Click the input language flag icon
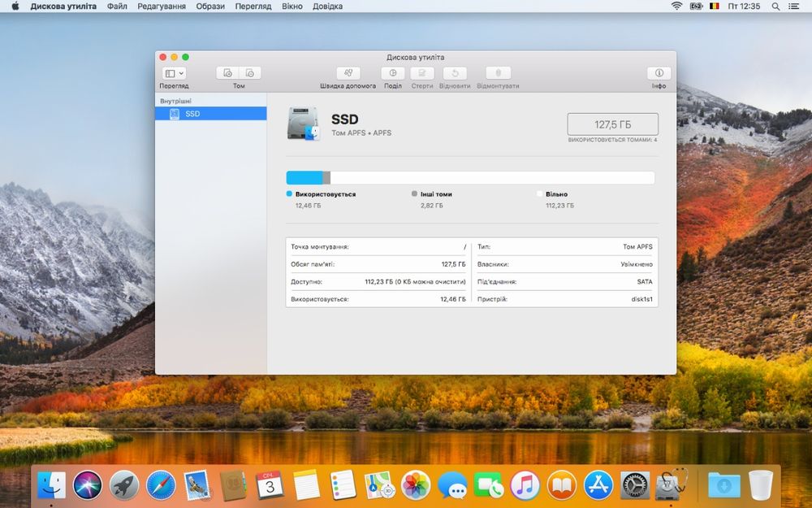This screenshot has height=508, width=812. click(x=715, y=7)
